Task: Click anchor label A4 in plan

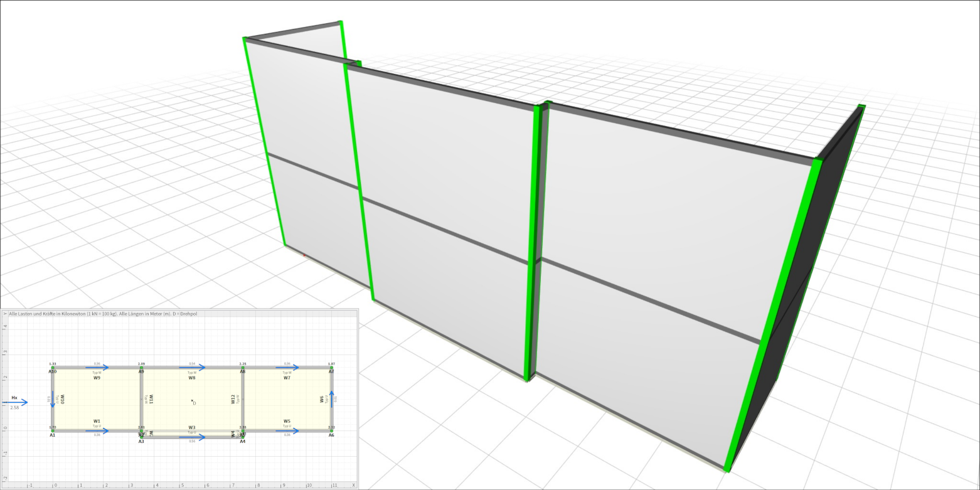Action: 243,441
